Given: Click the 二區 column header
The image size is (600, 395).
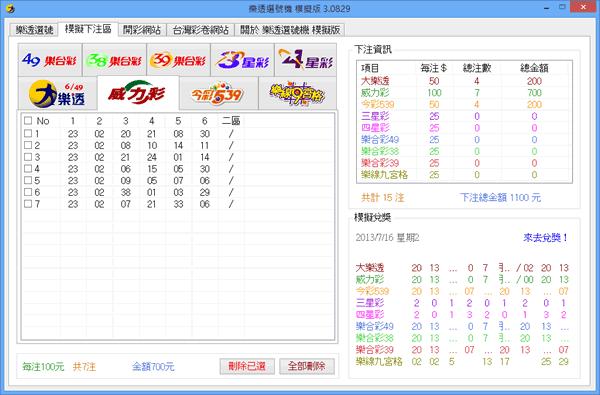Looking at the screenshot, I should 231,121.
